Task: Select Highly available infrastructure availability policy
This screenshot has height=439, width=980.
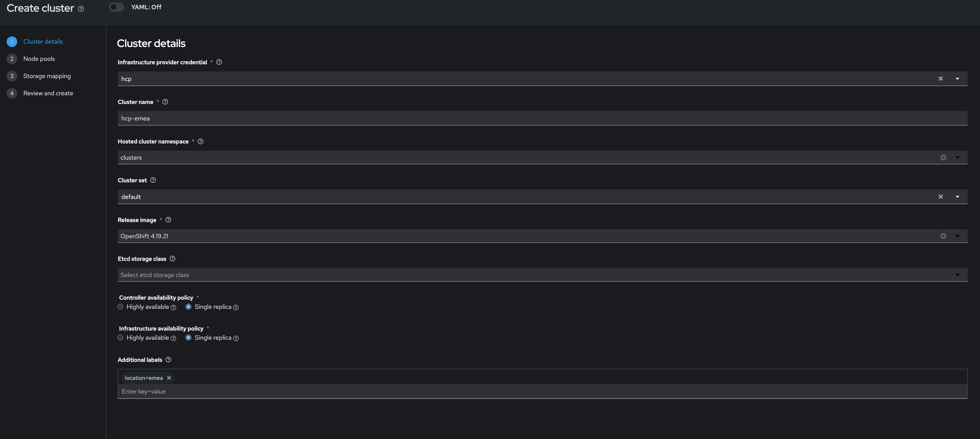Action: pyautogui.click(x=120, y=338)
